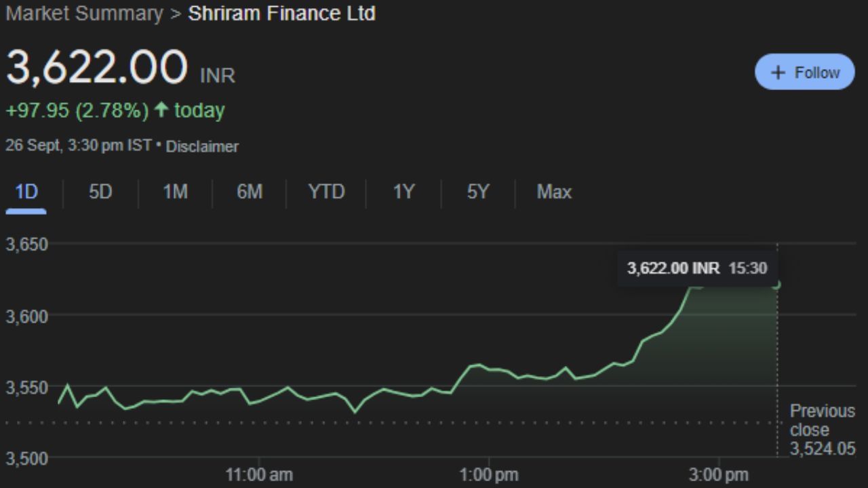Click the 3,622.00 INR price value

click(x=121, y=68)
